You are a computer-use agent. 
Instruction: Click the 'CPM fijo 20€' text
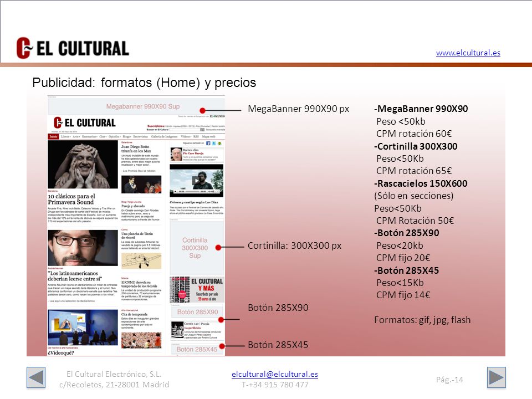(x=403, y=258)
